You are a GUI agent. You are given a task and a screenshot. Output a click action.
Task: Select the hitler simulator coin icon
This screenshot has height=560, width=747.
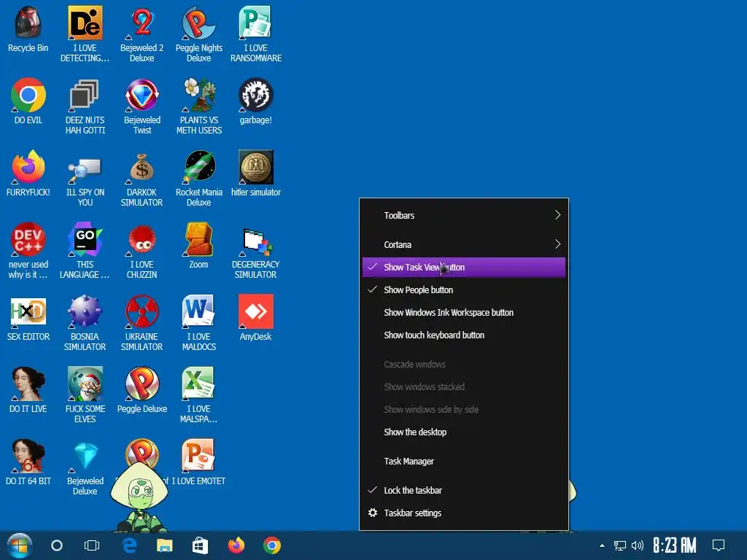(256, 168)
